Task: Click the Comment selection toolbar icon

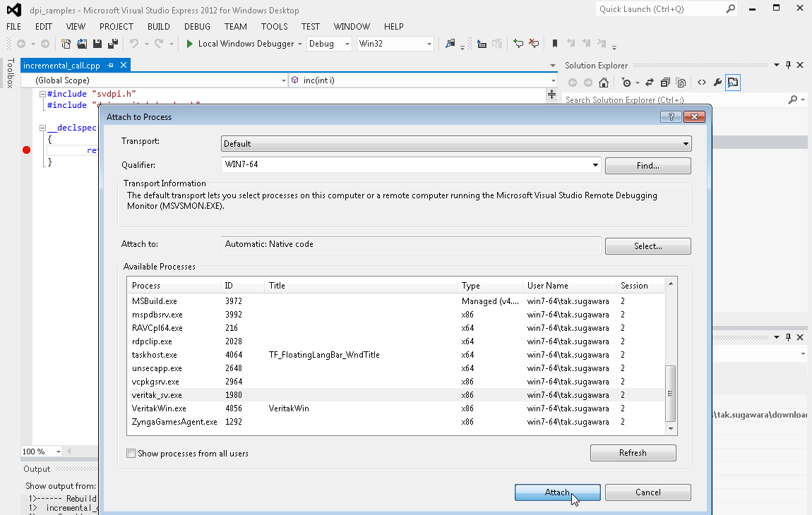Action: [518, 44]
